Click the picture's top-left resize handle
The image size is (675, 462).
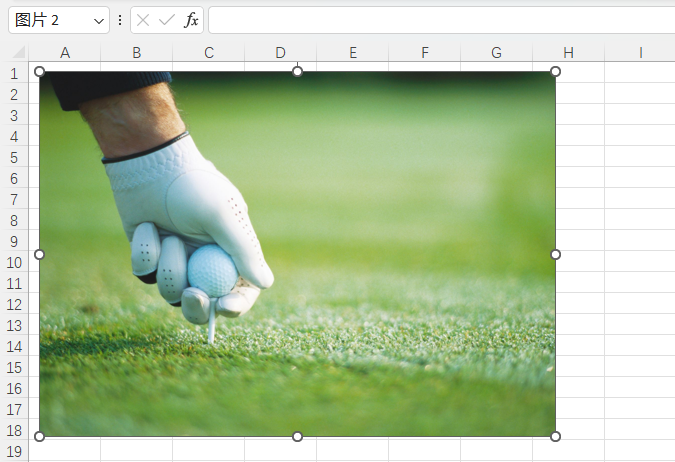pos(39,71)
